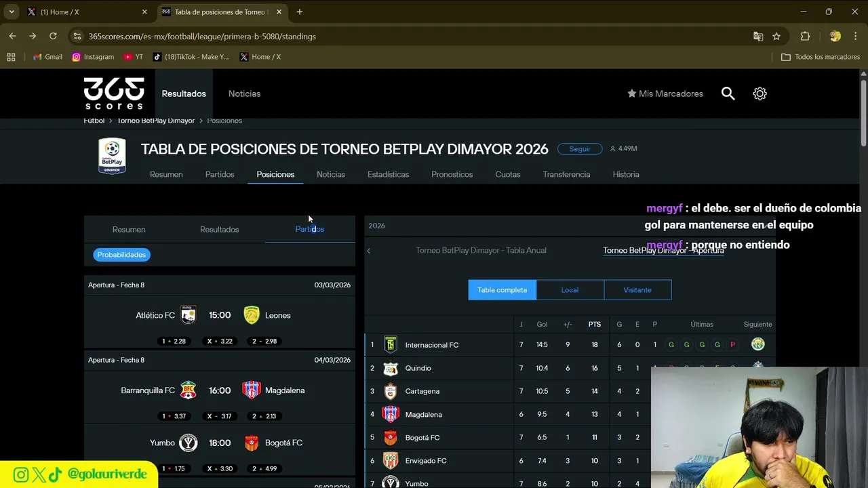Image resolution: width=868 pixels, height=488 pixels.
Task: Click Yumbo crest in match row
Action: tap(189, 443)
